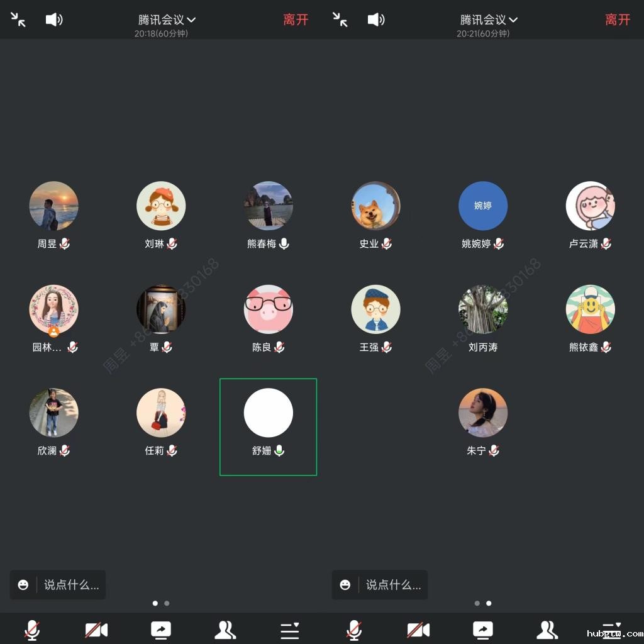Open the more options menu on the 20:18 toolbar

pos(290,630)
